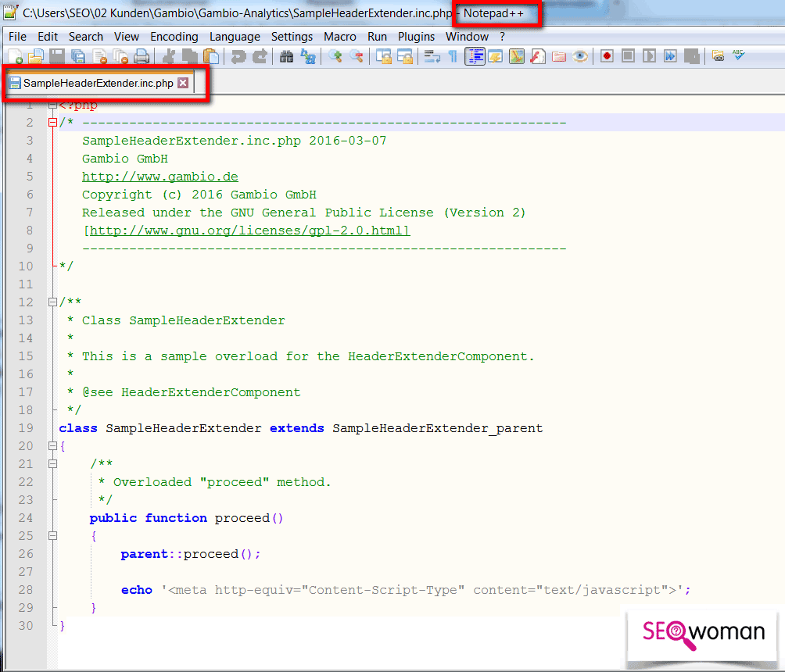Open the Edit menu
Viewport: 785px width, 672px height.
[48, 37]
